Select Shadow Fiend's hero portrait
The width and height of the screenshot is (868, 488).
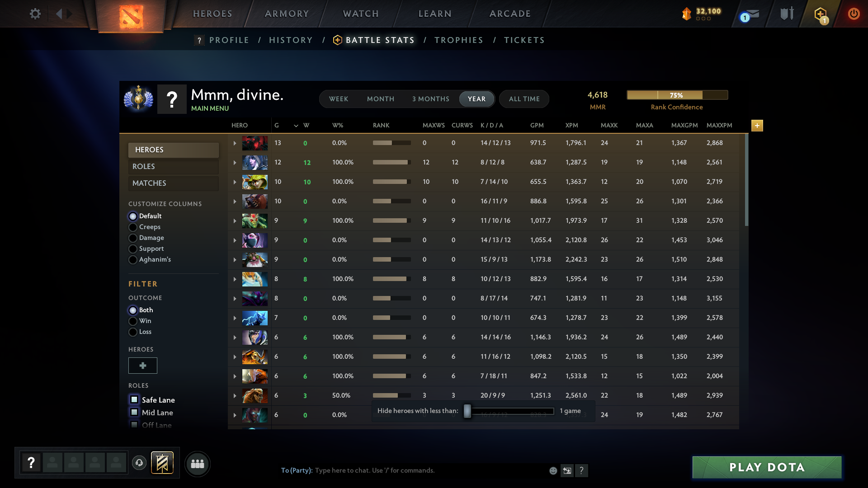(255, 143)
